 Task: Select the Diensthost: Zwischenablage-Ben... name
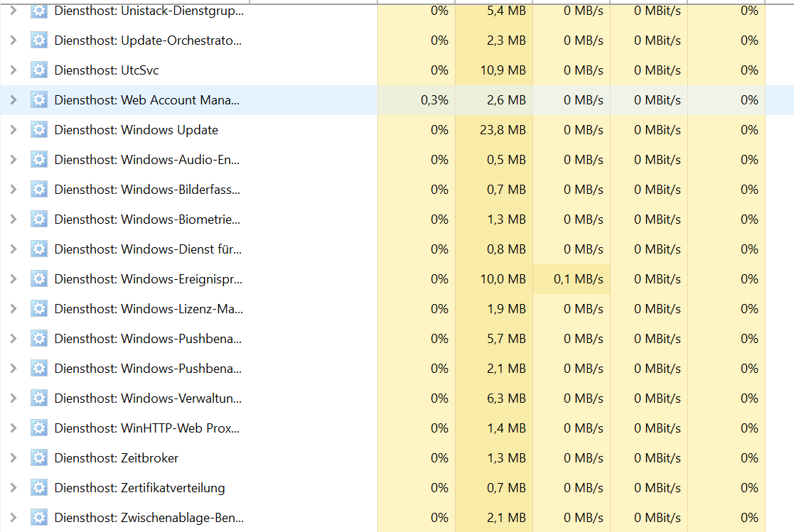pos(149,519)
